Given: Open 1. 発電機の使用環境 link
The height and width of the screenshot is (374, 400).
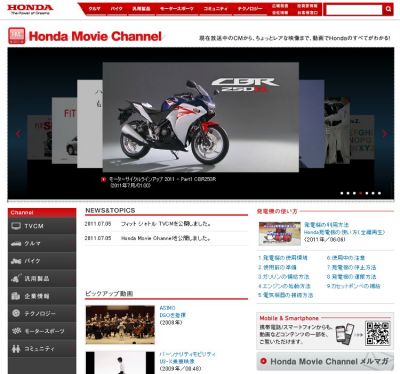Looking at the screenshot, I should point(283,258).
